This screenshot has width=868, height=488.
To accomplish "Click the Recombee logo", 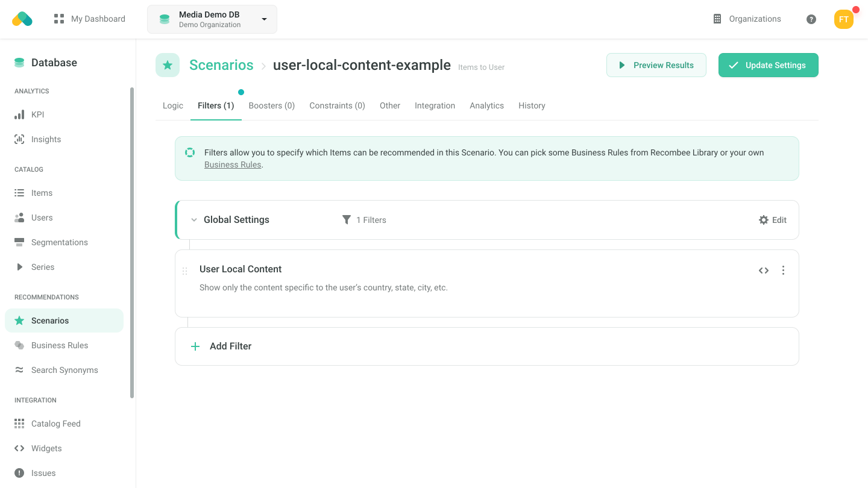I will tap(22, 18).
